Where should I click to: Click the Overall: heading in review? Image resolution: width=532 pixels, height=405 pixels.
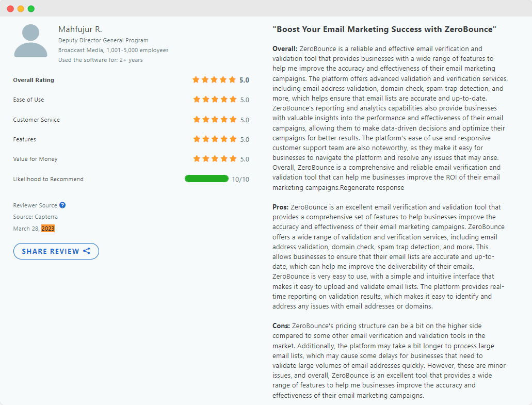pos(285,49)
